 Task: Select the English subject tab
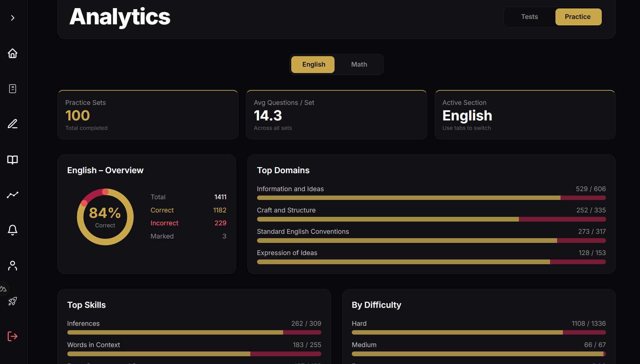point(313,65)
